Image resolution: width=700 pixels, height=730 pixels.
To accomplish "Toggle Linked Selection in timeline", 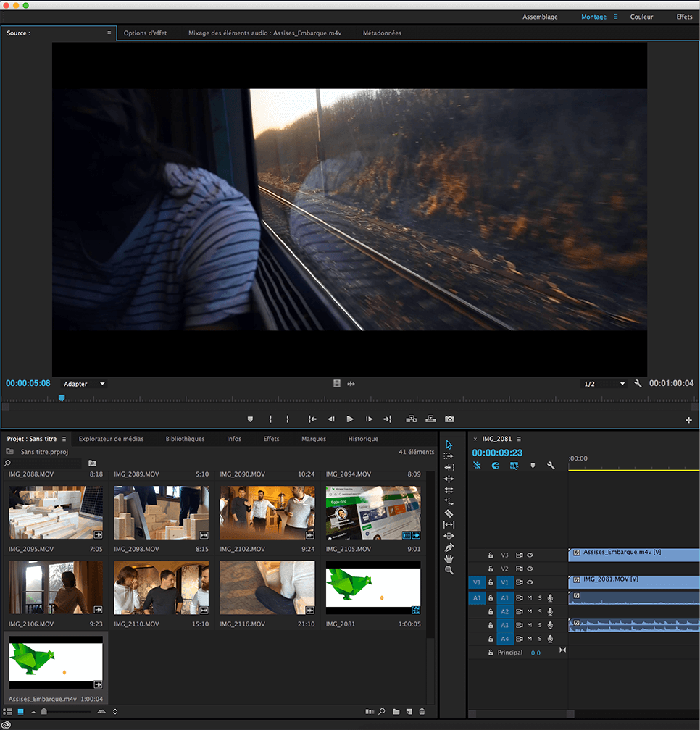I will pyautogui.click(x=514, y=466).
